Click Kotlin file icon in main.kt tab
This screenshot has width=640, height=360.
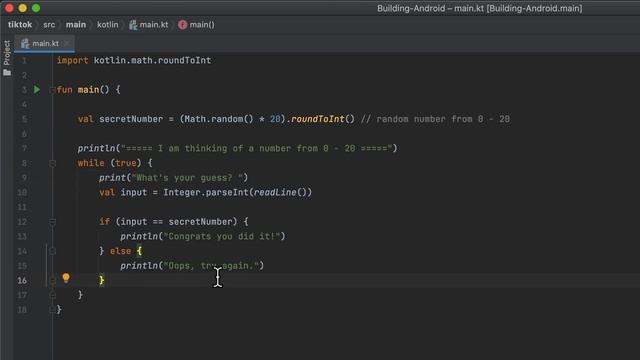(x=25, y=43)
